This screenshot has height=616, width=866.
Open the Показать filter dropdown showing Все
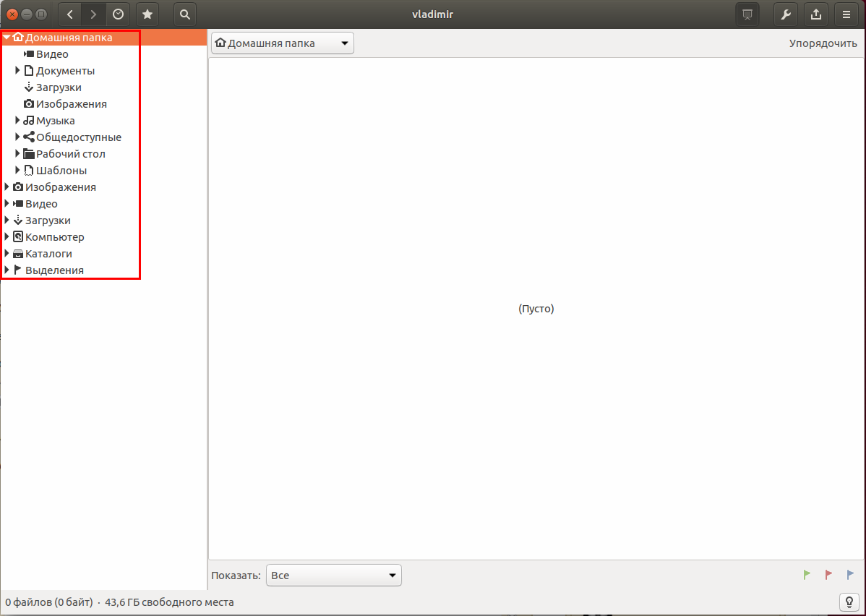[333, 575]
